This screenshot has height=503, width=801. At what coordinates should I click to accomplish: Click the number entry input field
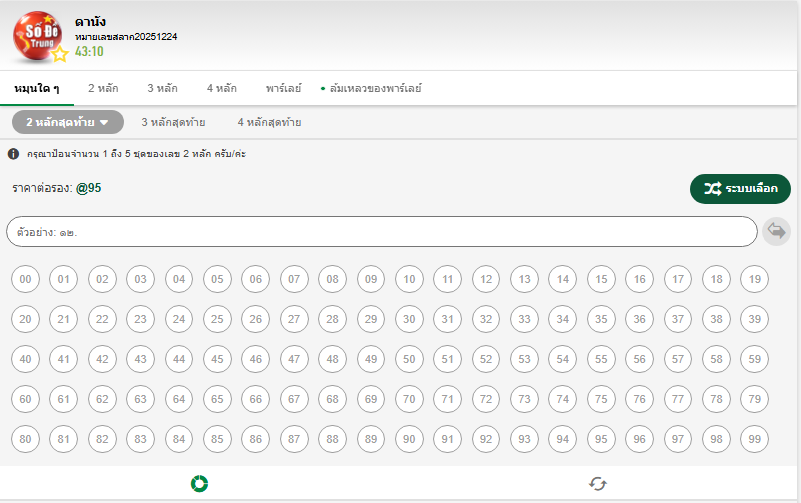pyautogui.click(x=382, y=232)
